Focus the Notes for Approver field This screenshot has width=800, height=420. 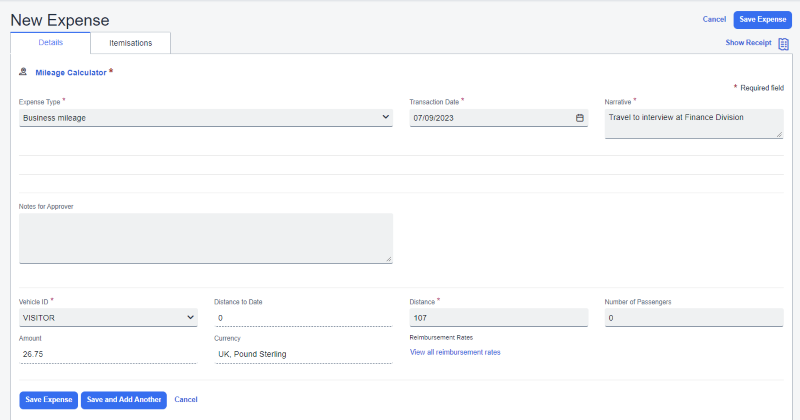[x=205, y=238]
